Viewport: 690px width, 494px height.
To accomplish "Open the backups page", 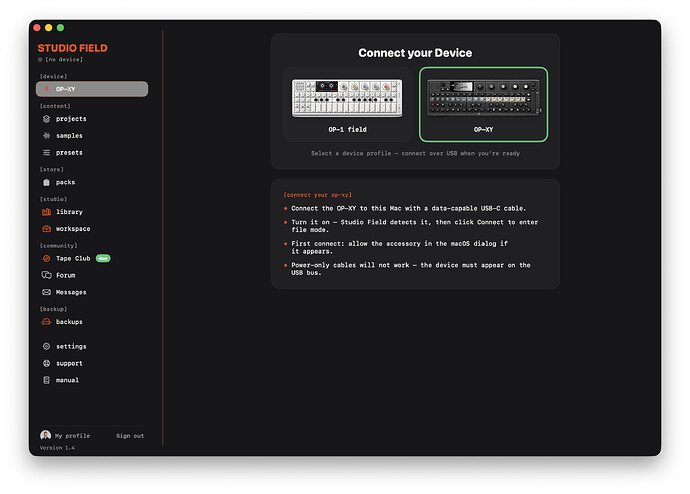I will coord(92,322).
